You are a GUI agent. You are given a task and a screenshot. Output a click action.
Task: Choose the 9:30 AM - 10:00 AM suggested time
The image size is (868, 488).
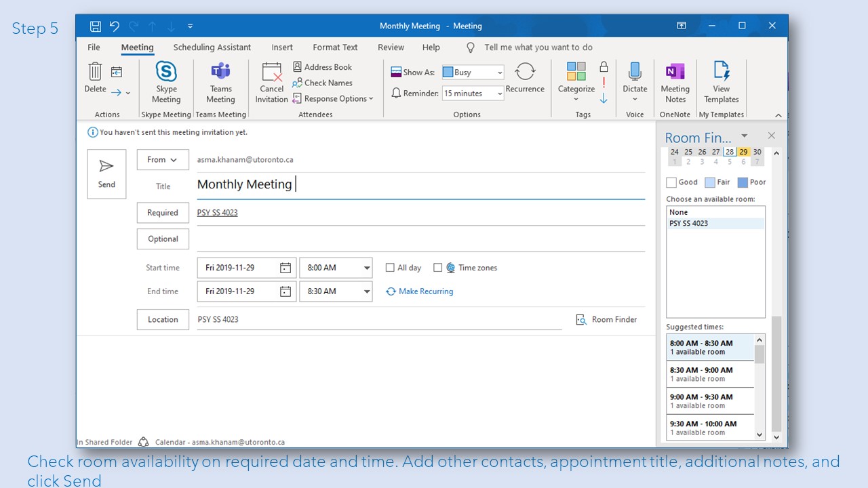click(x=710, y=428)
